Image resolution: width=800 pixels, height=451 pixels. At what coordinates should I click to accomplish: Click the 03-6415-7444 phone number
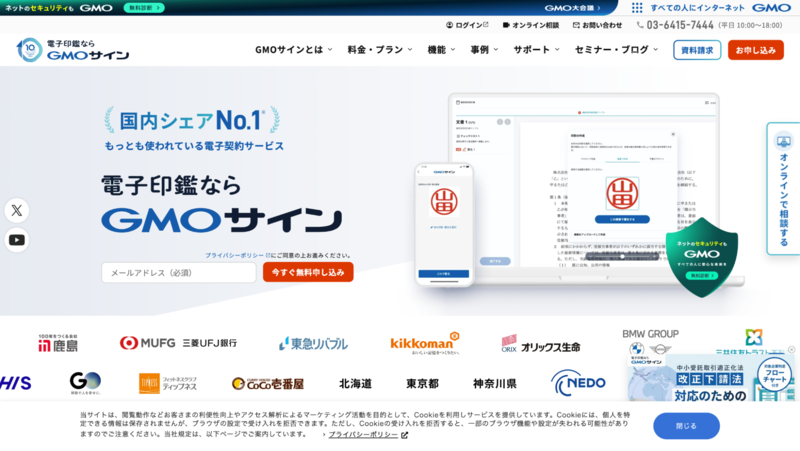pyautogui.click(x=680, y=25)
